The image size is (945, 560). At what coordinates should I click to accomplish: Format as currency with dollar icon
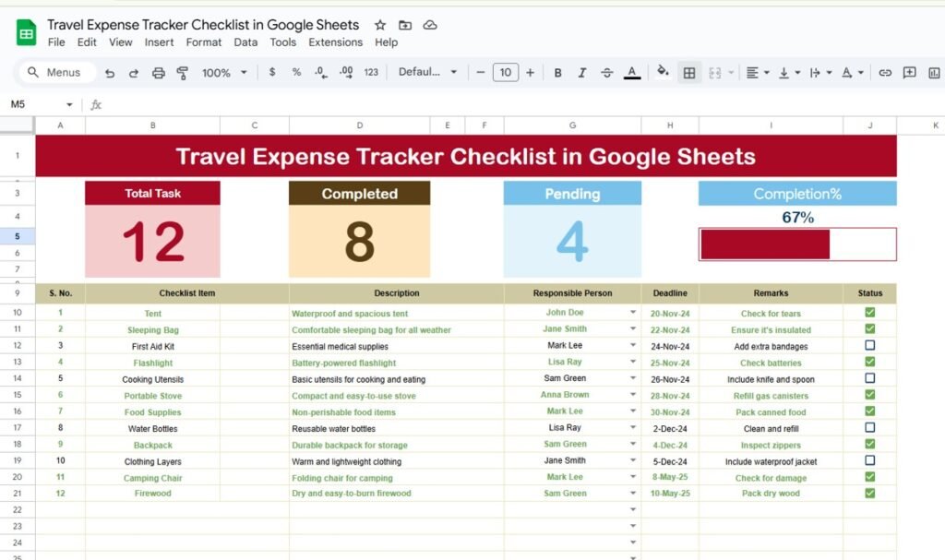point(272,72)
